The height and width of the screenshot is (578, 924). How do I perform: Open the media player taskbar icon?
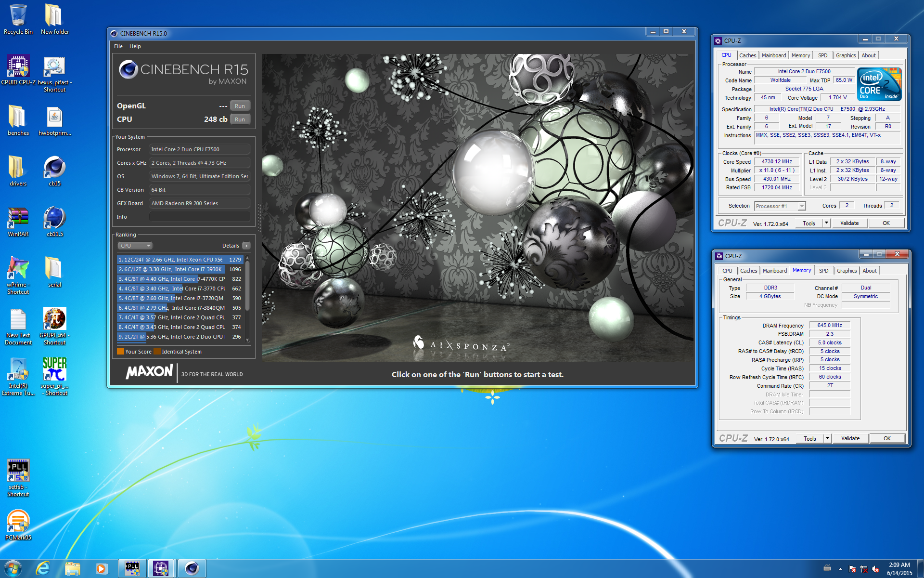(101, 569)
